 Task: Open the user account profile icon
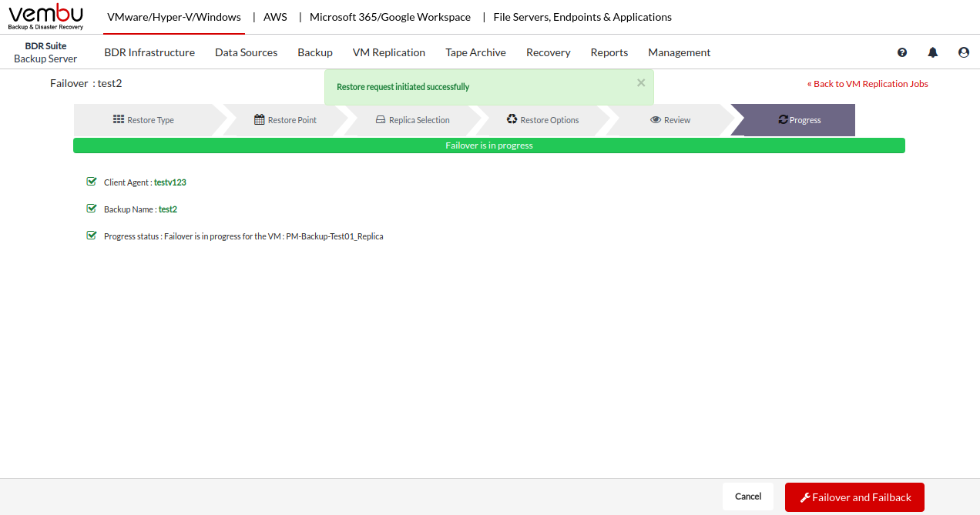[x=964, y=52]
